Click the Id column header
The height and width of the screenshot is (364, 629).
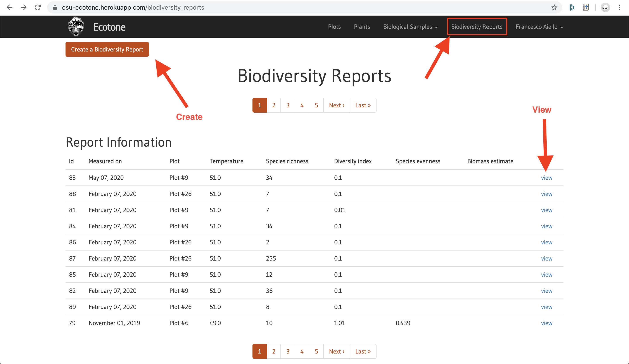(x=71, y=161)
